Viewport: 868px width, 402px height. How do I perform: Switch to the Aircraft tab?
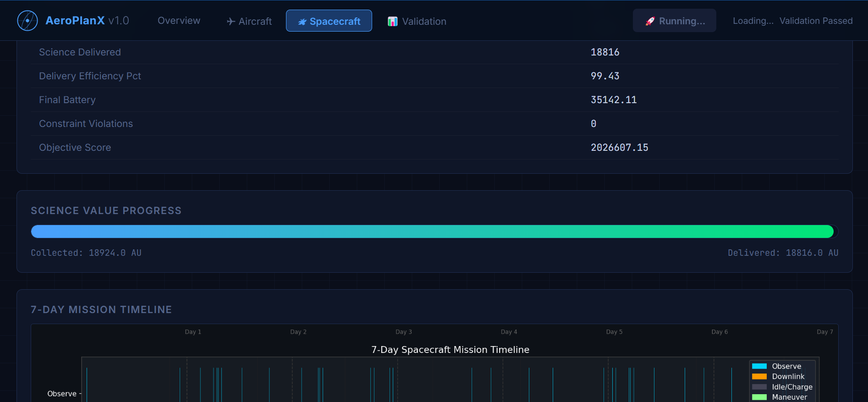click(249, 21)
